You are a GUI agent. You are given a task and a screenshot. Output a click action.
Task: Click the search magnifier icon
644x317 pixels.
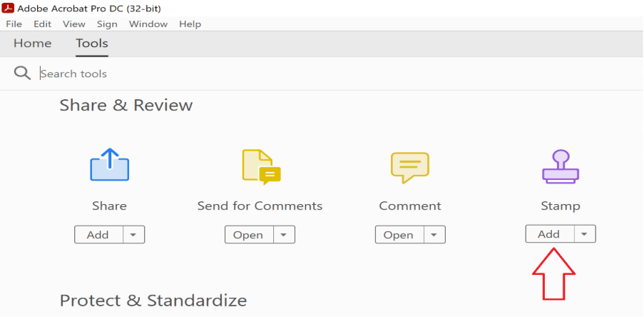(22, 74)
